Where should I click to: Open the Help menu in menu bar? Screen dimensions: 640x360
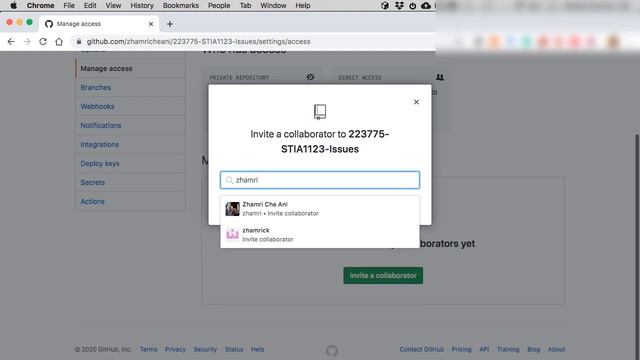303,6
